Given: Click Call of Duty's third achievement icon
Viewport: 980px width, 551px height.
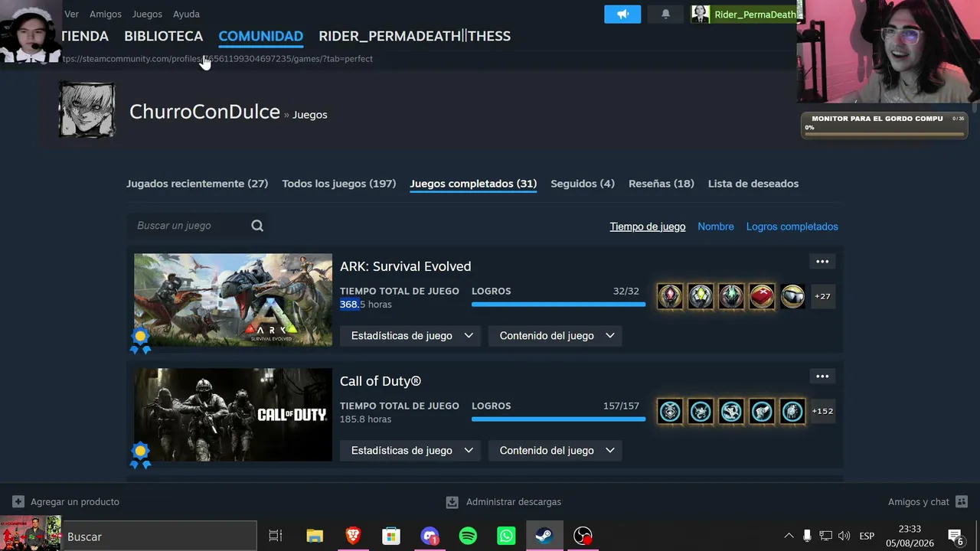Looking at the screenshot, I should (x=731, y=411).
